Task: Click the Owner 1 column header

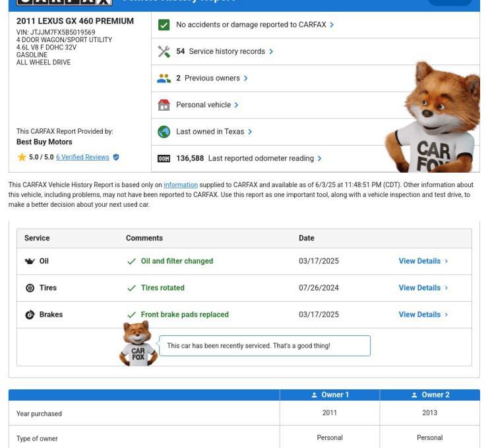Action: pyautogui.click(x=330, y=395)
